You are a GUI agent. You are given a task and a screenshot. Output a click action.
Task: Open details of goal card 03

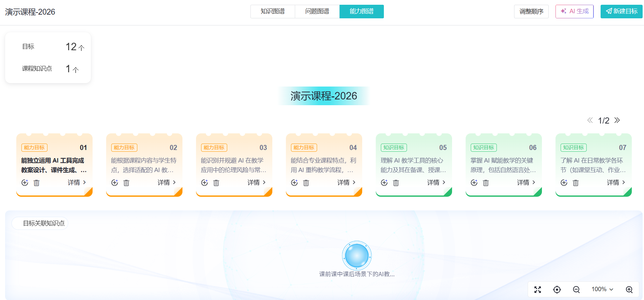point(257,182)
